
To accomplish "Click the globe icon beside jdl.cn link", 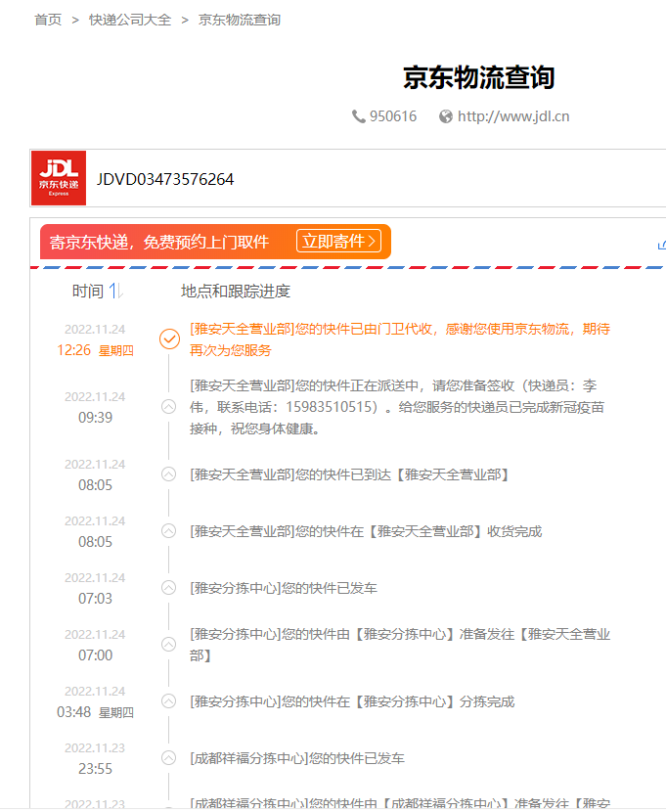I will 446,116.
